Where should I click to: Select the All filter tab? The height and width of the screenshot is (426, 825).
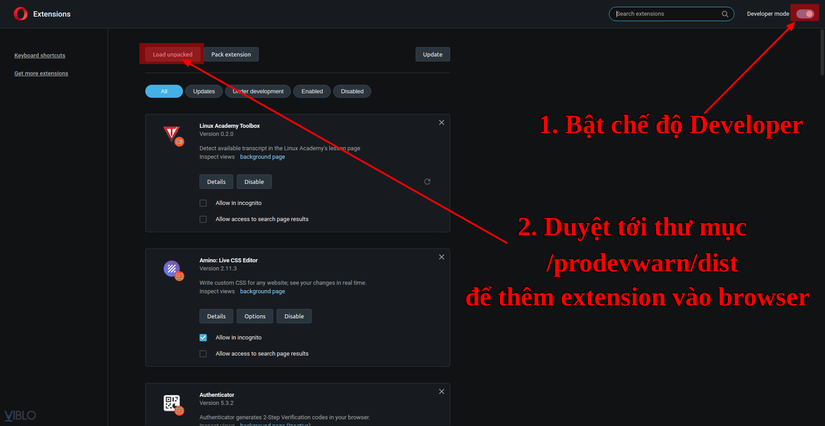(164, 92)
